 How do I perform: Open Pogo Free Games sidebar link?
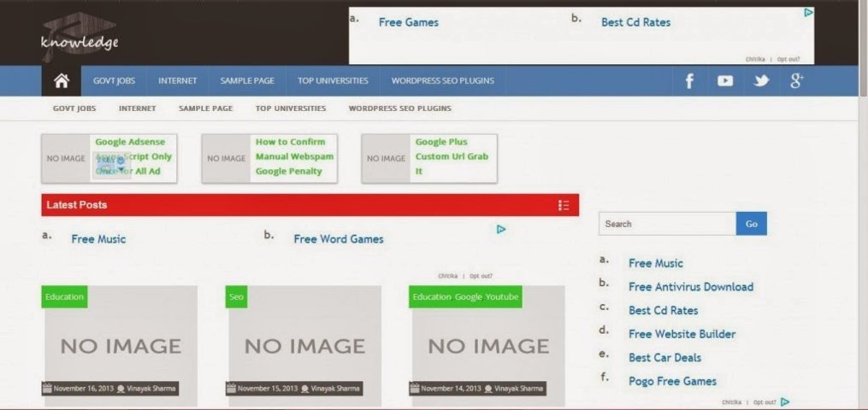click(x=672, y=381)
